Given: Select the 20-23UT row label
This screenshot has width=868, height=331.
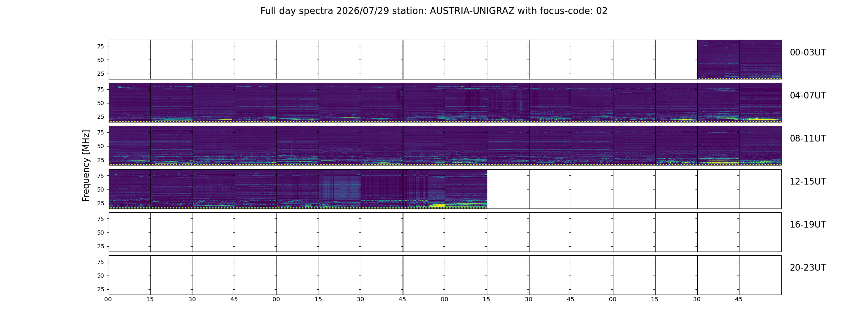Looking at the screenshot, I should point(808,268).
